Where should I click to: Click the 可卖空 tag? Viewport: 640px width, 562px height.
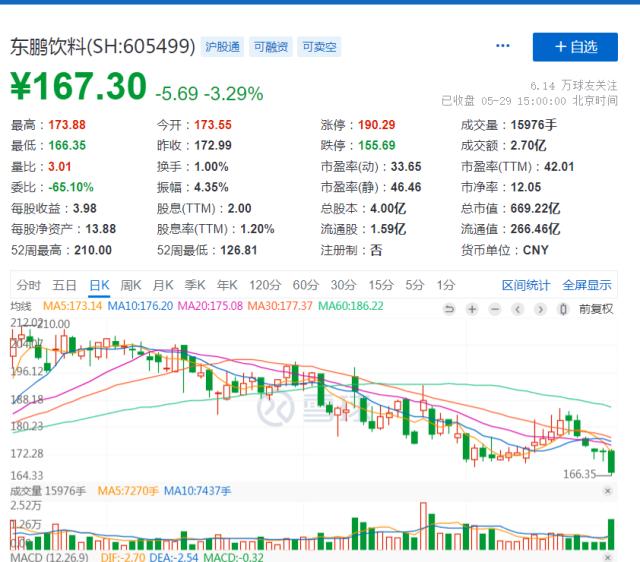tap(319, 47)
